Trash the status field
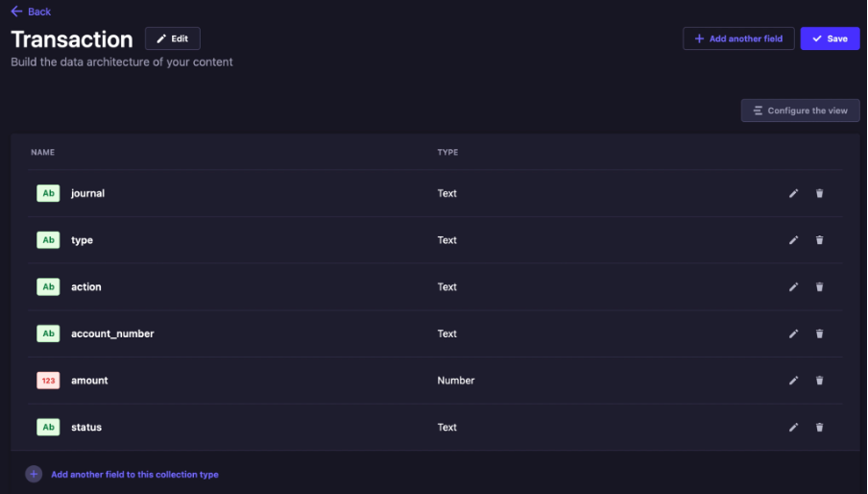 click(x=819, y=427)
